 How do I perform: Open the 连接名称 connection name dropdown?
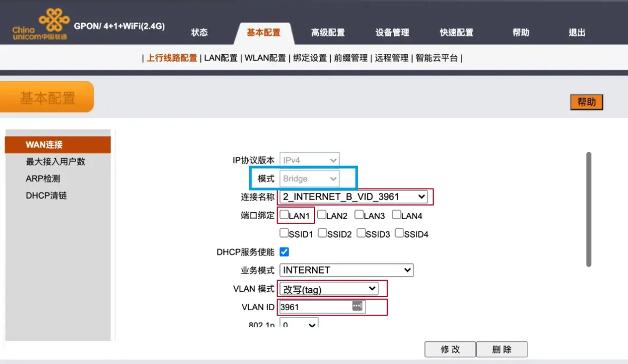click(x=354, y=197)
